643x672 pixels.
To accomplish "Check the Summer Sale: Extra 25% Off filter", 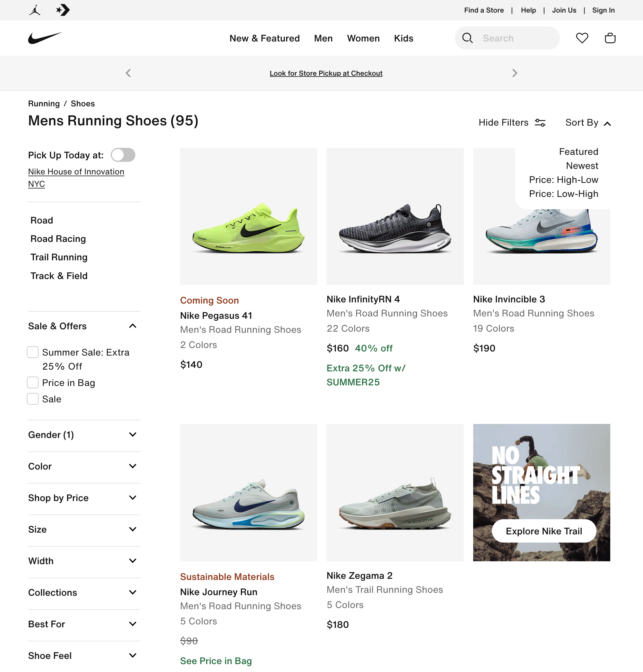I will tap(32, 352).
